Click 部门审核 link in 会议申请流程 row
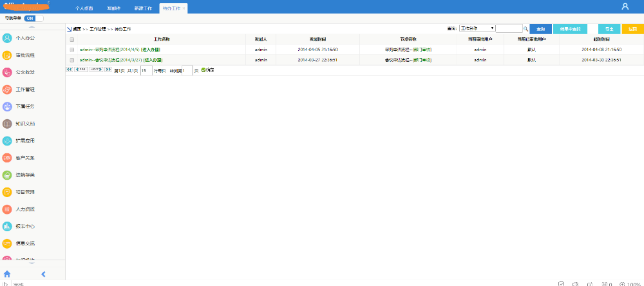 tap(422, 60)
